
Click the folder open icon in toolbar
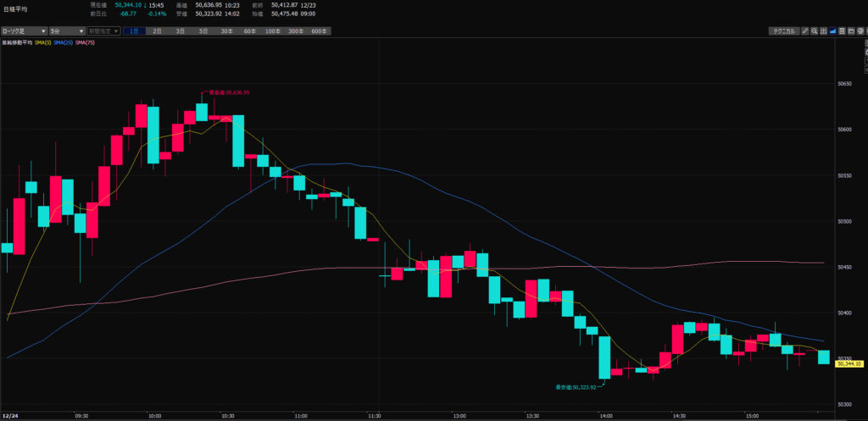pos(851,31)
